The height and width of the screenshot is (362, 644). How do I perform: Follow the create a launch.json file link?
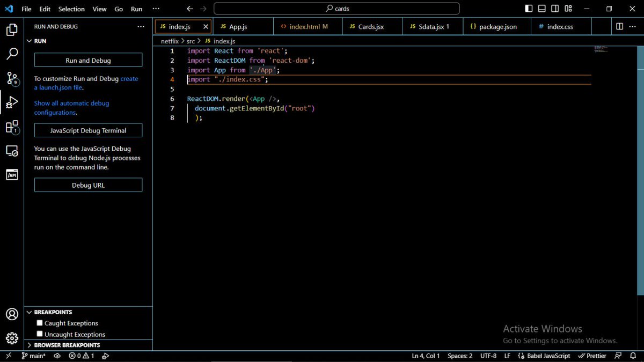pyautogui.click(x=86, y=83)
